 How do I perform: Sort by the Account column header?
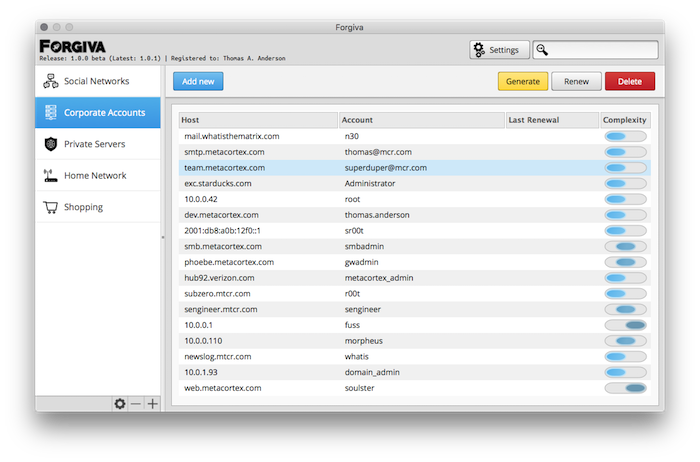(422, 120)
